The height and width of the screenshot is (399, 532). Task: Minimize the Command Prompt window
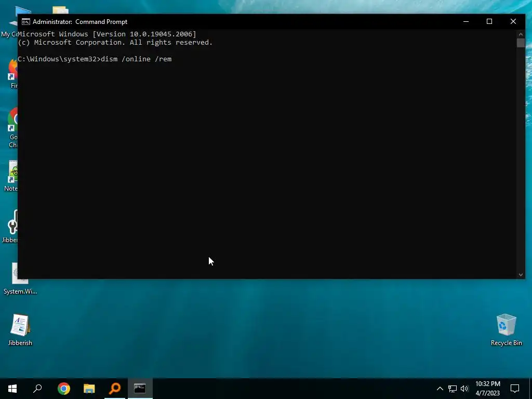(x=466, y=21)
